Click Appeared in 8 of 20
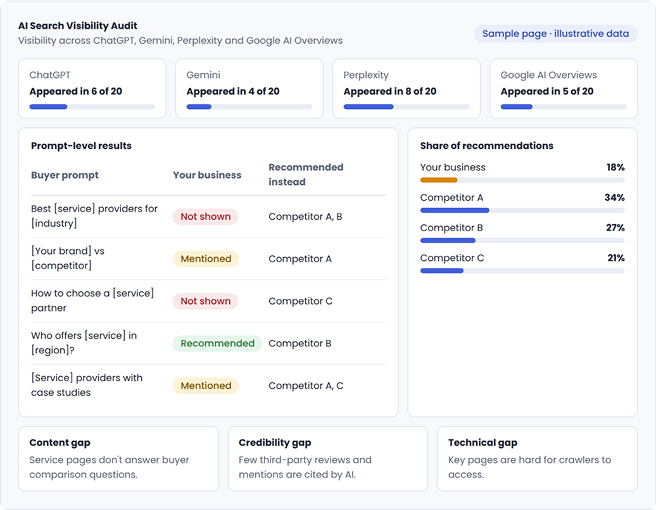This screenshot has width=656, height=510. click(x=390, y=91)
